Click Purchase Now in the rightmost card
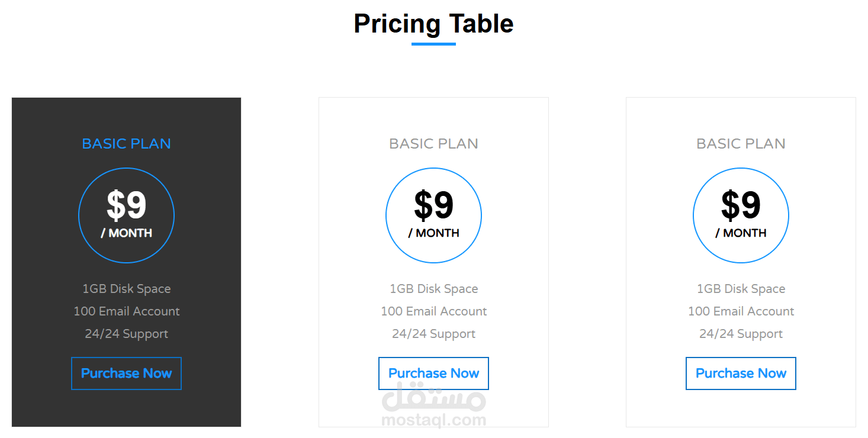Screen dimensions: 868x438 (741, 373)
